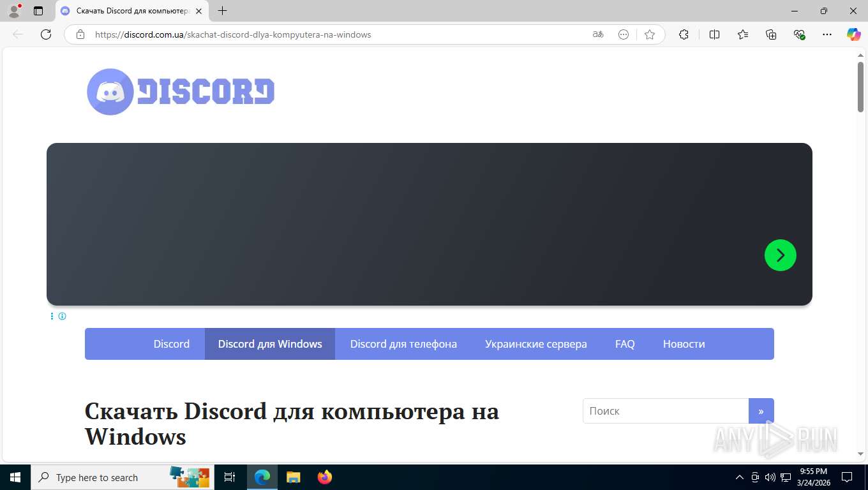This screenshot has width=868, height=490.
Task: View site information lock icon
Action: tap(80, 34)
